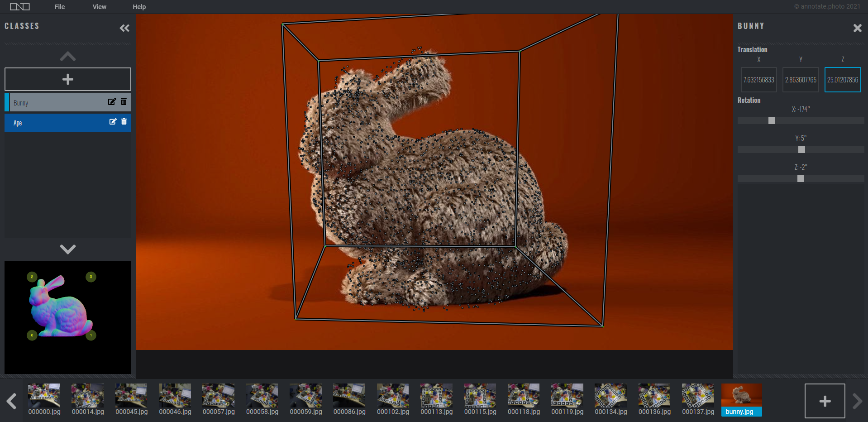Add a new class
Screen dimensions: 868x422
(68, 79)
